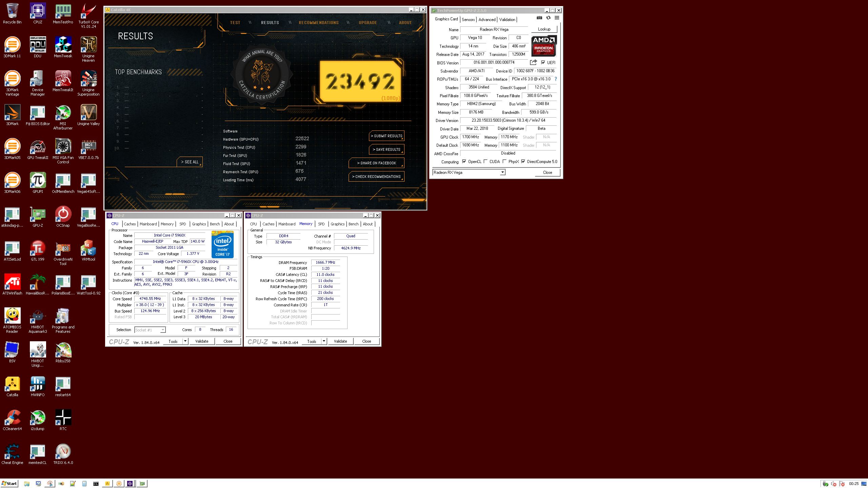Open the GPU-Z hamburger menu
868x488 pixels.
(x=557, y=18)
